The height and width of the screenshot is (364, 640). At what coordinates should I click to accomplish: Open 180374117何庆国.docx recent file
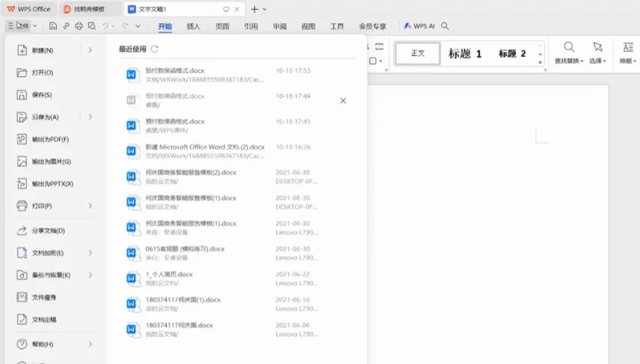pos(236,329)
